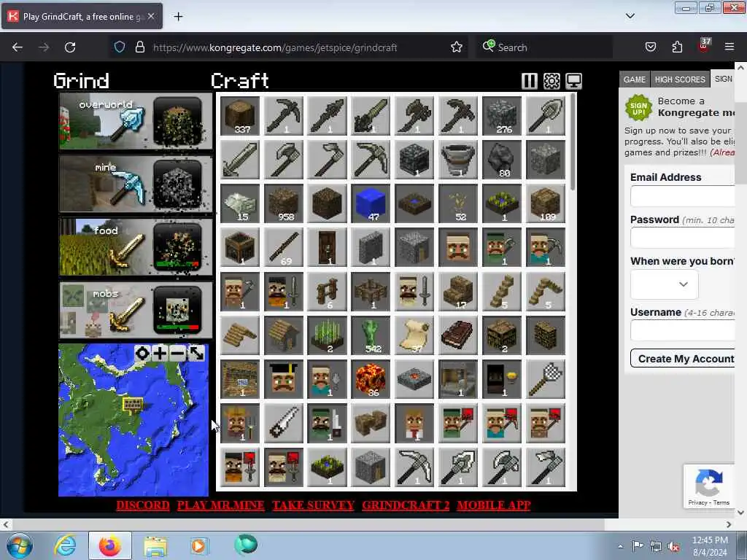Image resolution: width=747 pixels, height=560 pixels.
Task: Open the SIGN tab
Action: click(723, 79)
